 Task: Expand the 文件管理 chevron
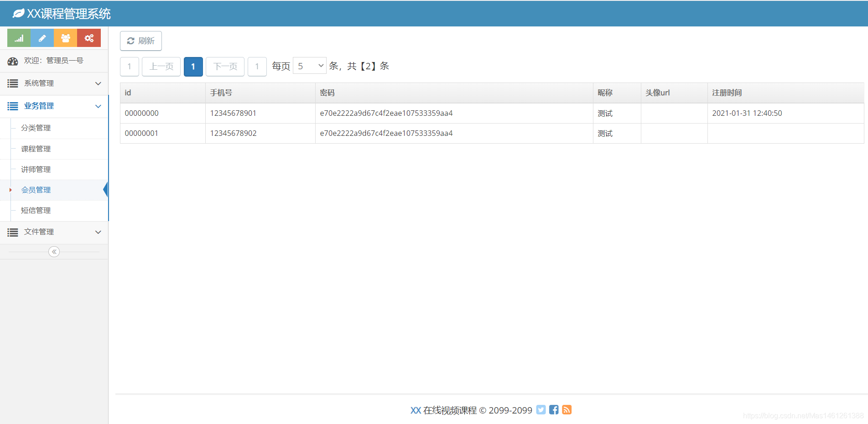[x=98, y=232]
